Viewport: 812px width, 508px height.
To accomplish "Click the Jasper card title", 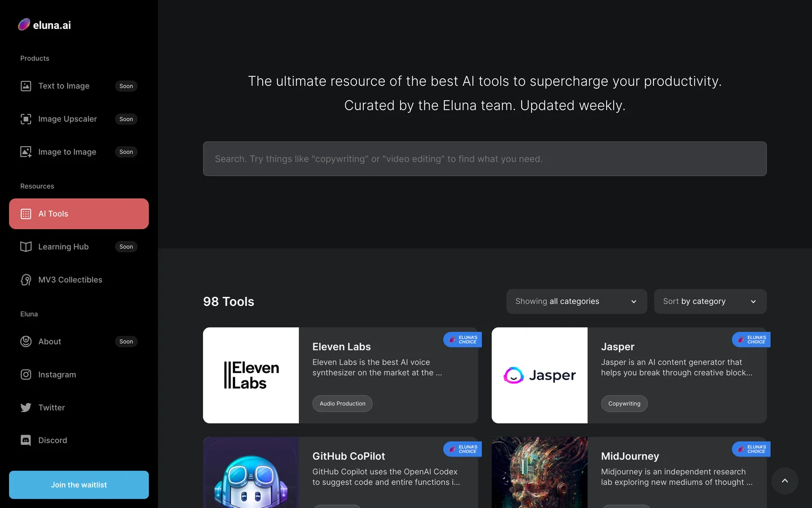I will click(617, 347).
